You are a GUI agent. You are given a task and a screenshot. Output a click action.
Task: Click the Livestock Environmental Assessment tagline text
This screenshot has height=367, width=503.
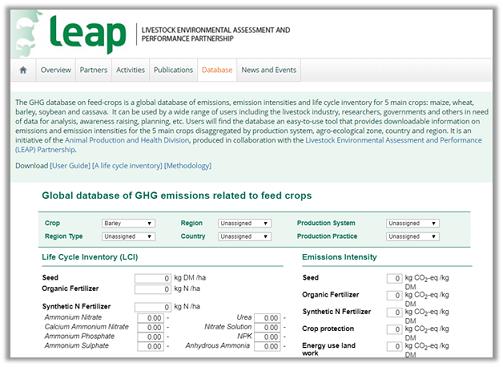(x=216, y=34)
